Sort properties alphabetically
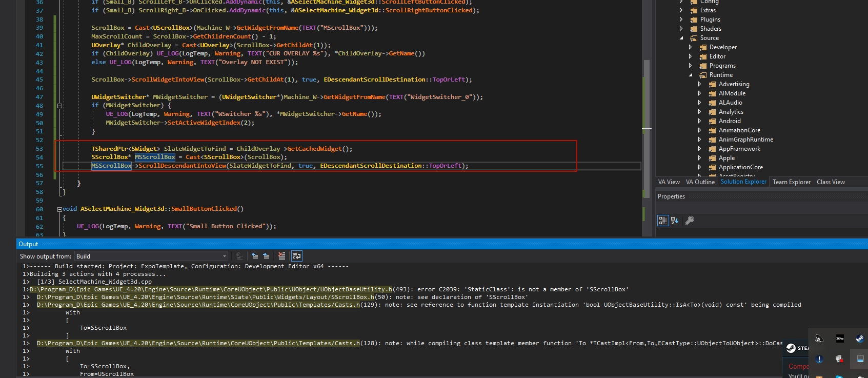Viewport: 868px width, 378px height. click(x=675, y=221)
